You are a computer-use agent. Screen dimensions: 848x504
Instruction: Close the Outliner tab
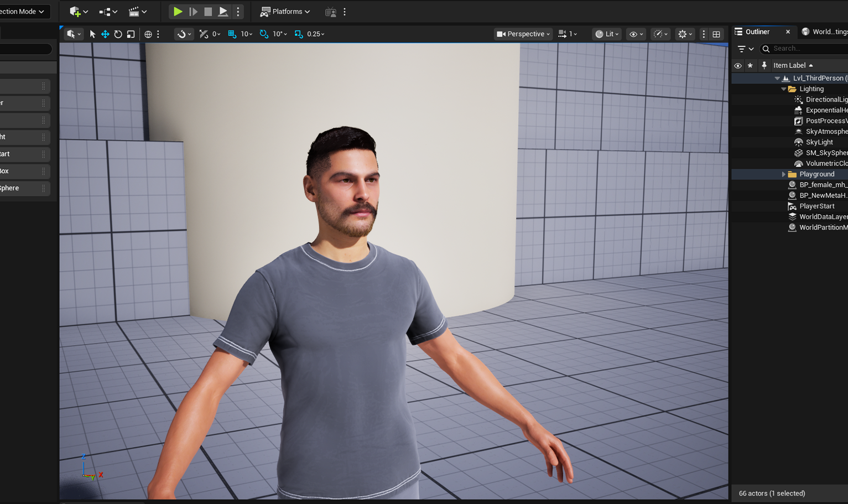click(x=788, y=32)
